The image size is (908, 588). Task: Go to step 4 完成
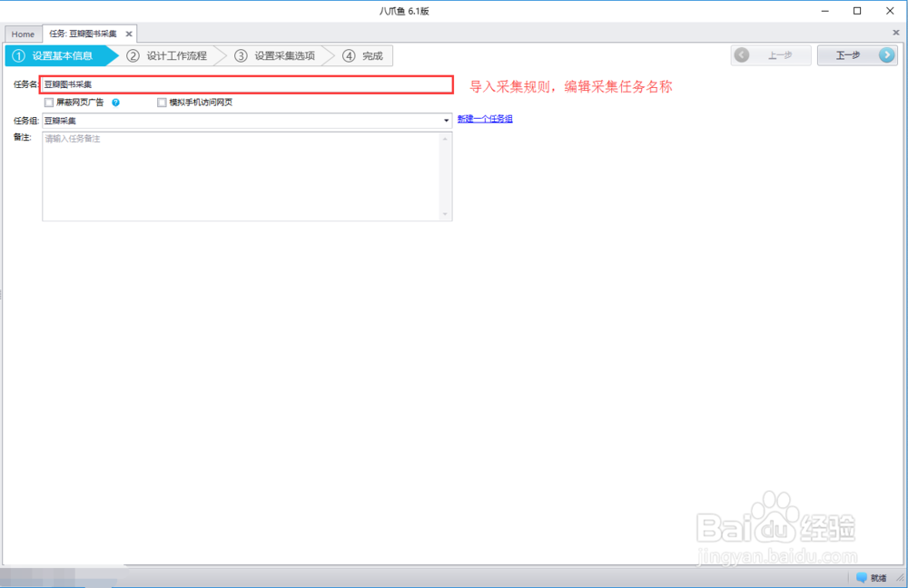(364, 56)
